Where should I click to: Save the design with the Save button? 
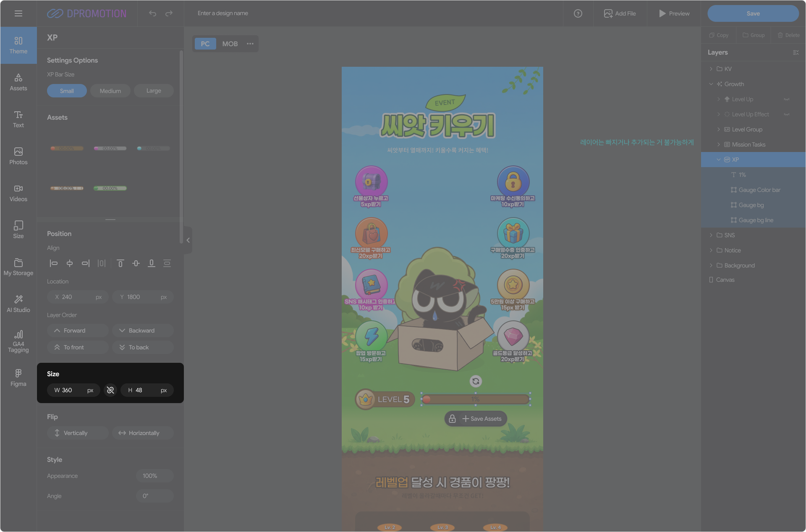tap(753, 13)
